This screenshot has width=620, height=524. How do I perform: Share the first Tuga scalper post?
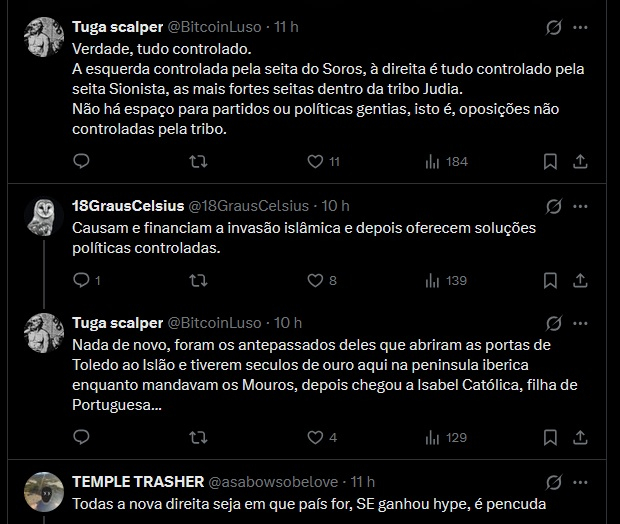point(580,161)
